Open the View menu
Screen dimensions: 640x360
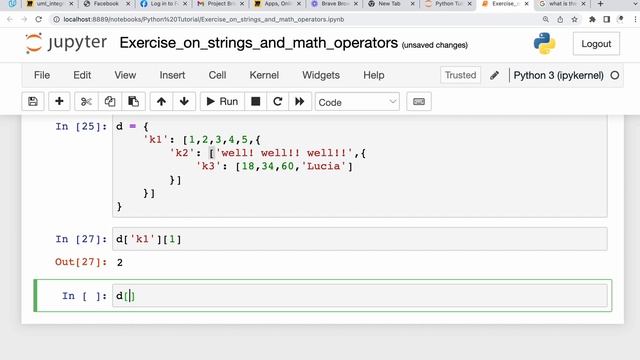125,75
